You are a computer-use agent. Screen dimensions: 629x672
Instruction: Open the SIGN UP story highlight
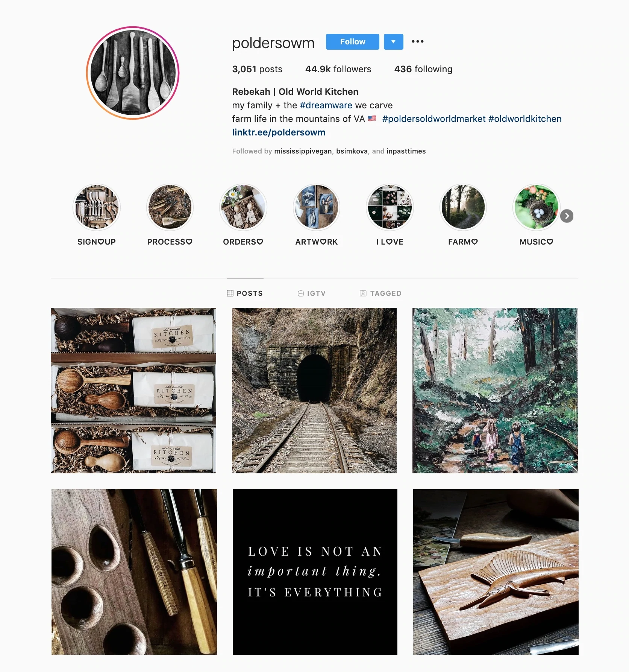[x=97, y=207]
